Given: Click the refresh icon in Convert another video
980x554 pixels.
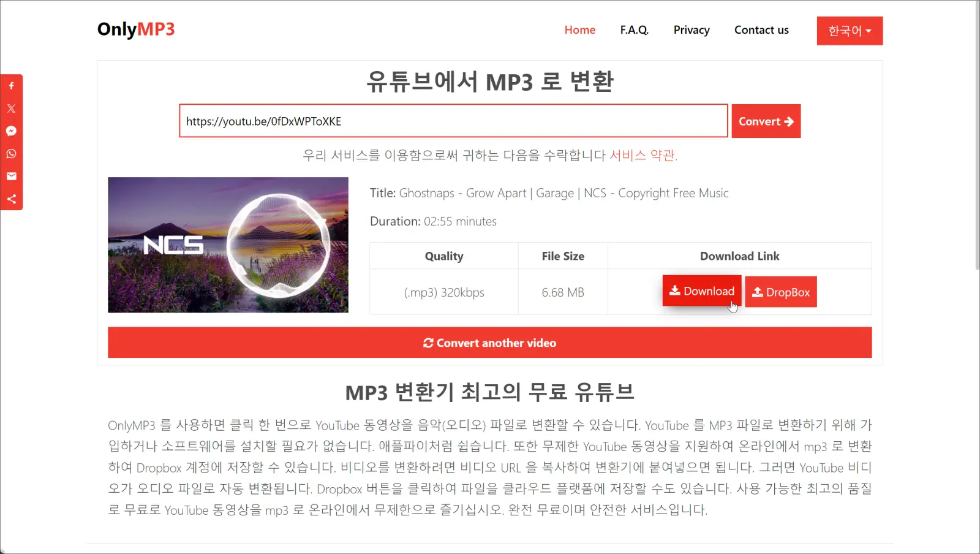Looking at the screenshot, I should tap(429, 343).
